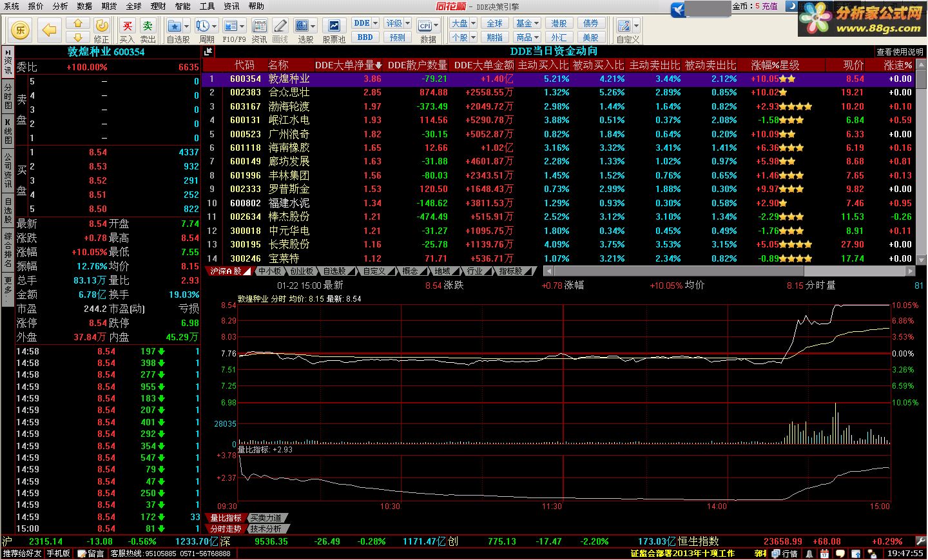Click the 留言 message icon in status bar

coord(90,554)
